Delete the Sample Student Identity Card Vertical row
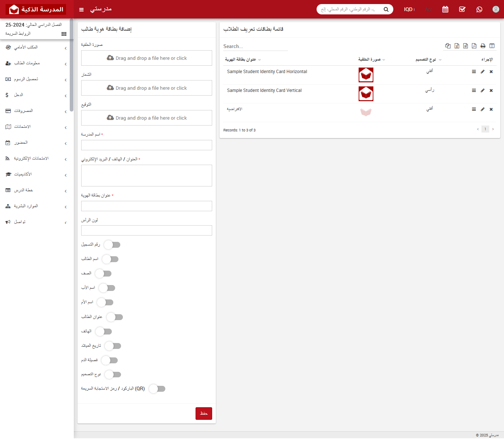504x439 pixels. pyautogui.click(x=491, y=90)
